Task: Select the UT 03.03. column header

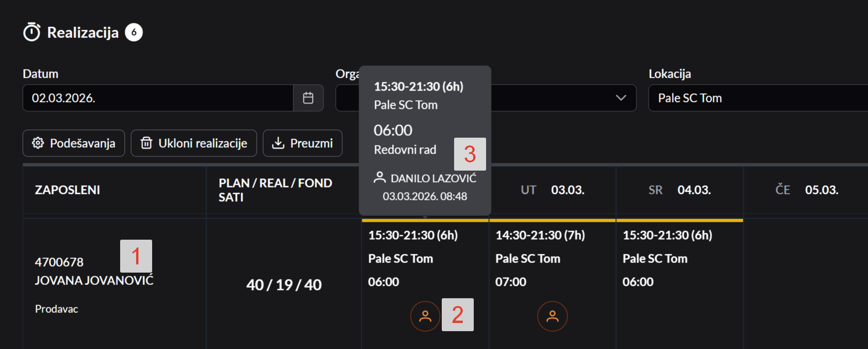Action: coord(552,190)
